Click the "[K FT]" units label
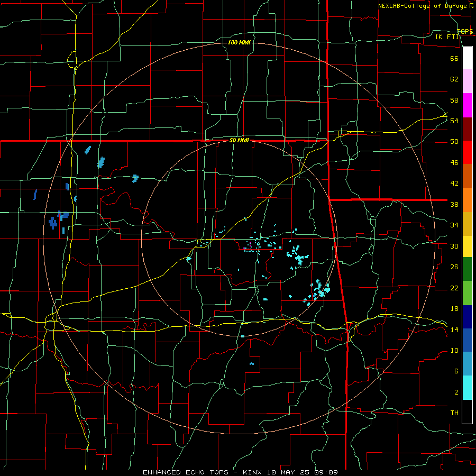476x476 pixels. 447,37
